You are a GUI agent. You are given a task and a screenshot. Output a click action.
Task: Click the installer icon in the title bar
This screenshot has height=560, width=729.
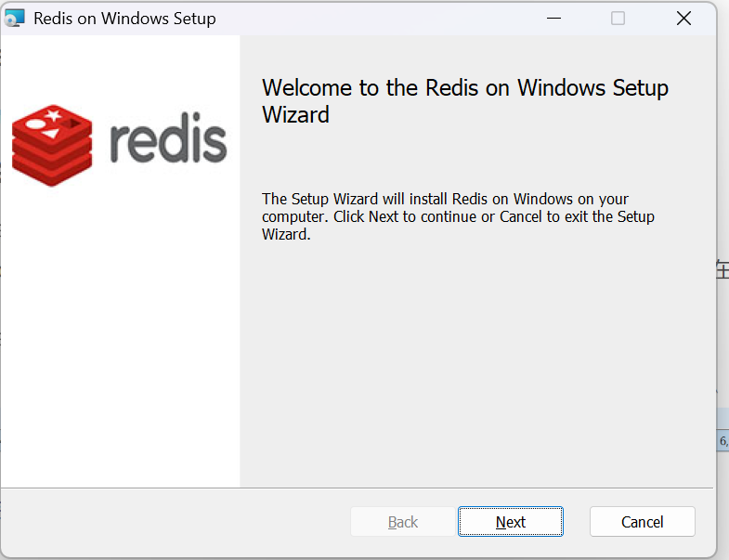15,19
